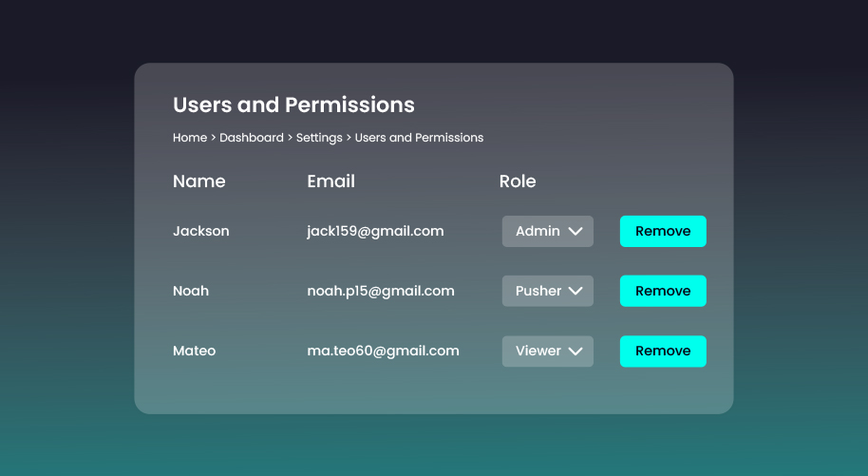Select the noah.p15@gmail.com email address
Viewport: 868px width, 476px height.
[380, 291]
